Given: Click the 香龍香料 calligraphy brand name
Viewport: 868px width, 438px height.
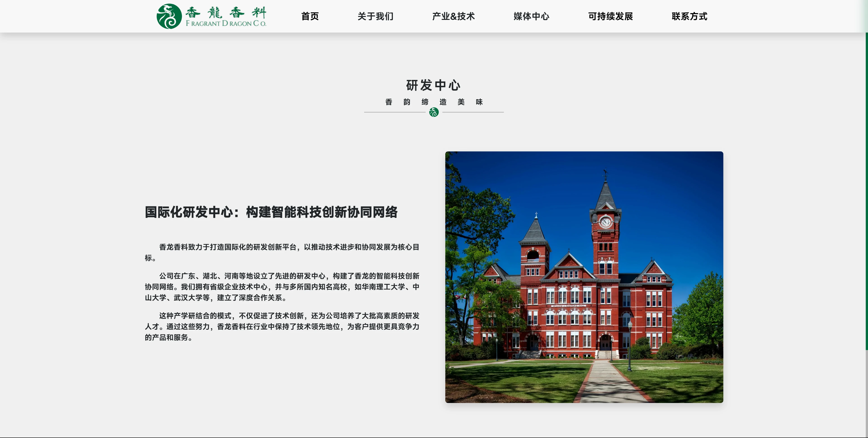Looking at the screenshot, I should pos(226,12).
